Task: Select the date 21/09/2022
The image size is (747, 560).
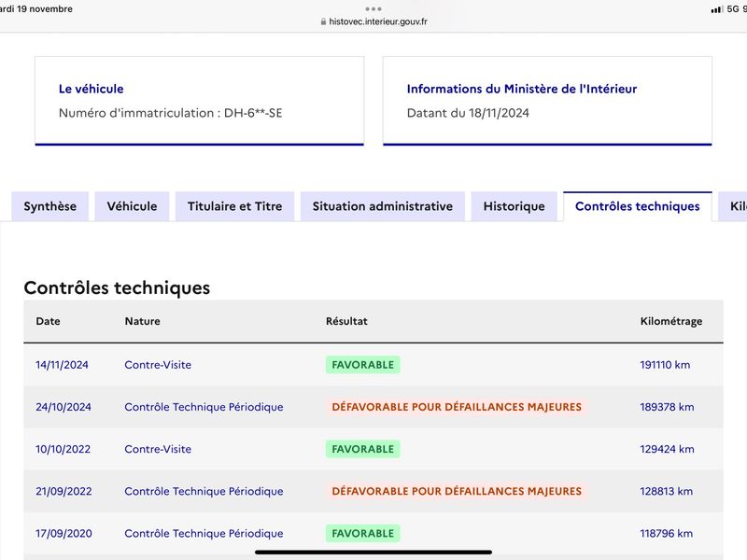Action: pos(63,492)
